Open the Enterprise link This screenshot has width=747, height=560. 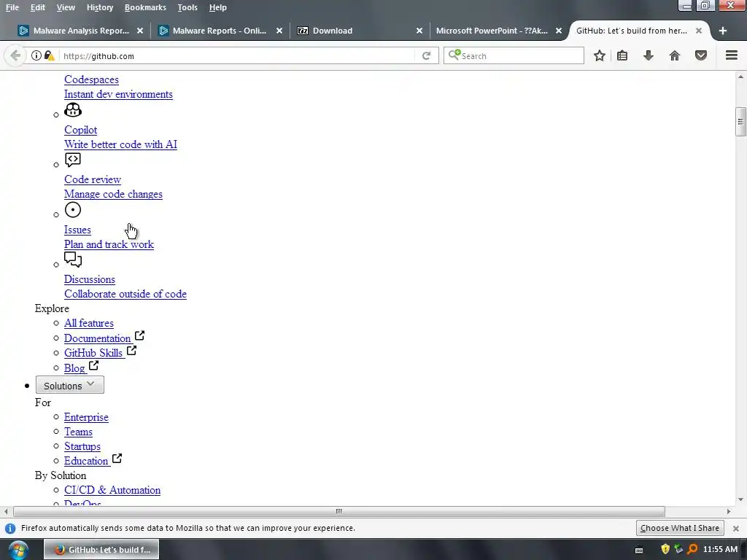pyautogui.click(x=86, y=417)
